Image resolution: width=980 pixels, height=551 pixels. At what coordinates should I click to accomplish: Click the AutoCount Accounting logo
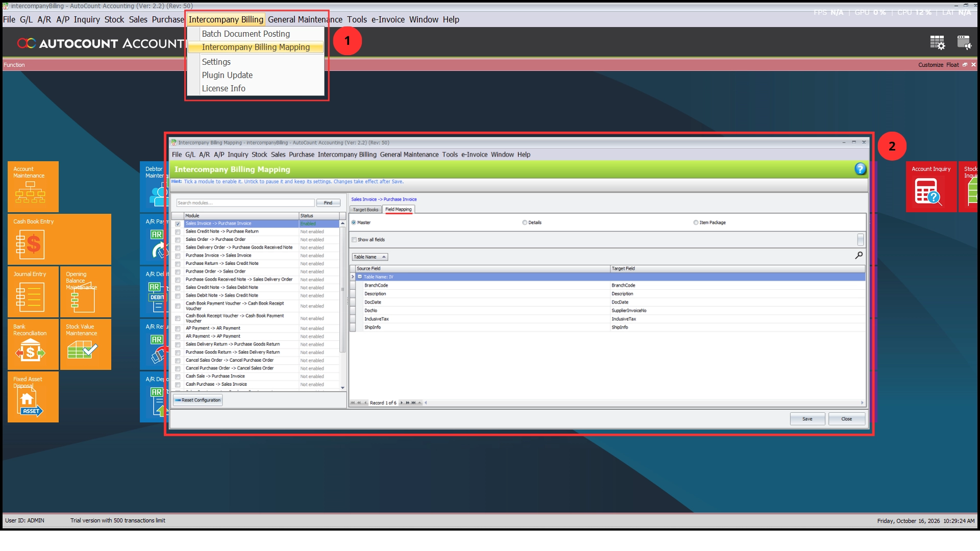(101, 43)
